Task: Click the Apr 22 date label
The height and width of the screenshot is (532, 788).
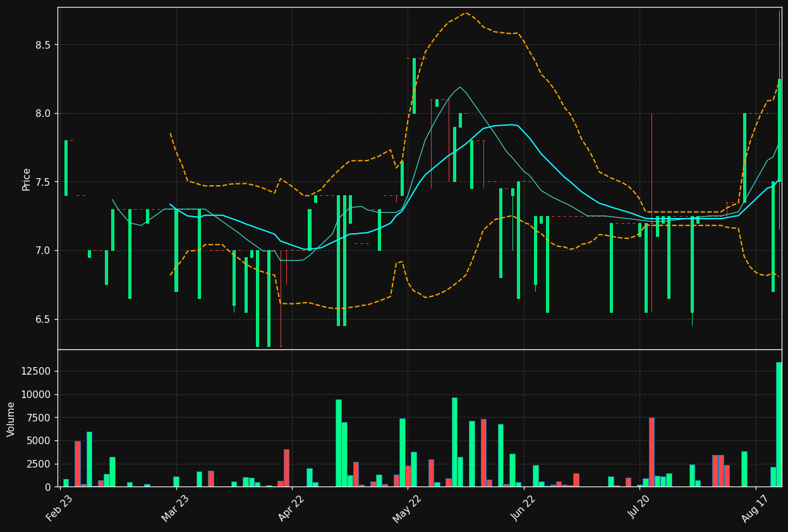Action: point(291,508)
